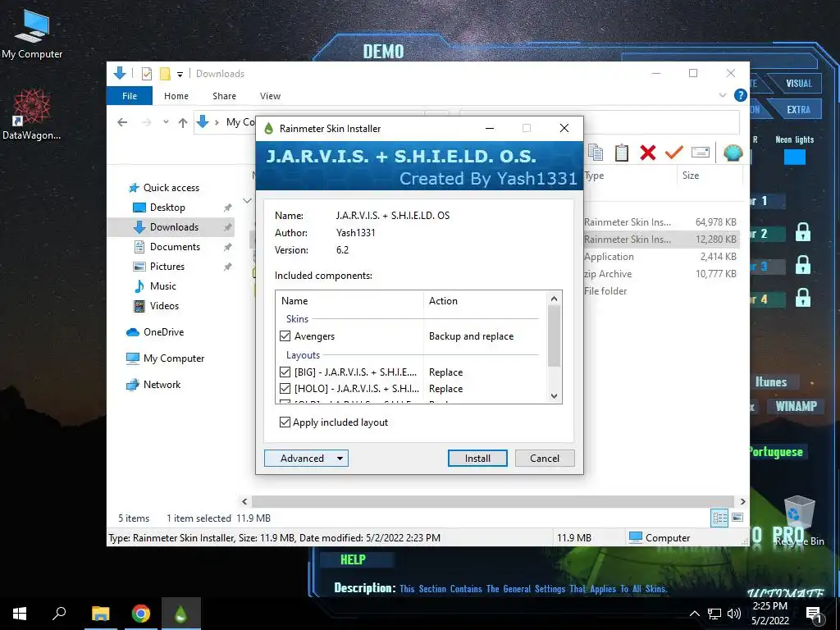Screen dimensions: 840x630
Task: Click the pin icon beside Documents
Action: [x=228, y=247]
